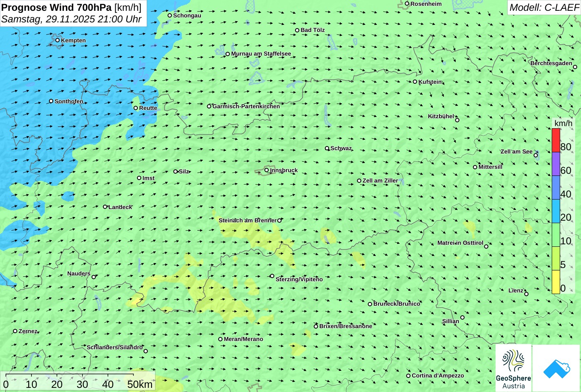Click the Rosenheim city marker
581x392 pixels.
pyautogui.click(x=407, y=4)
